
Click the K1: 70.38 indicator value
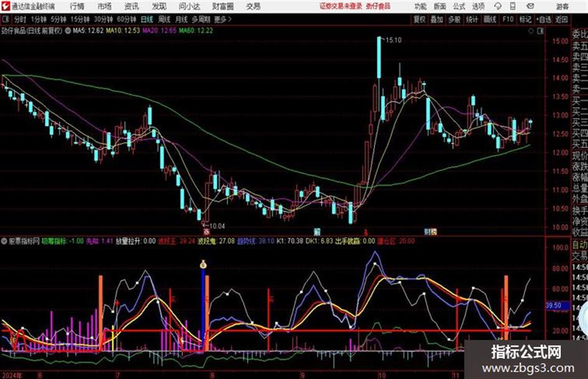[x=290, y=241]
